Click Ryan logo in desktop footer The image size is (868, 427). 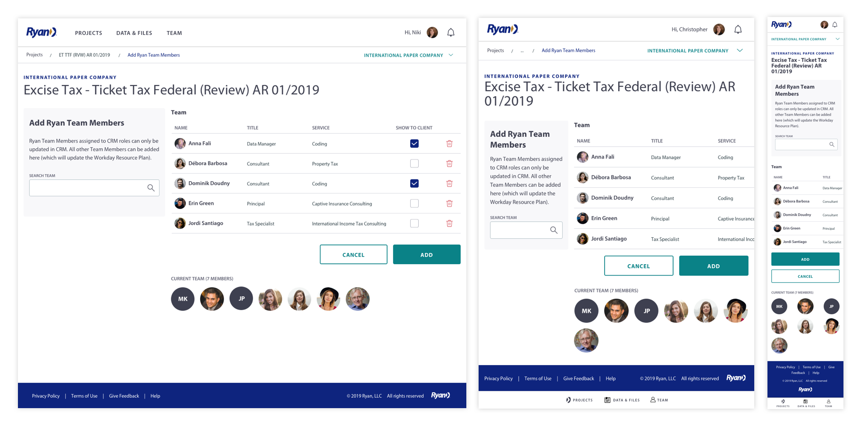tap(441, 395)
